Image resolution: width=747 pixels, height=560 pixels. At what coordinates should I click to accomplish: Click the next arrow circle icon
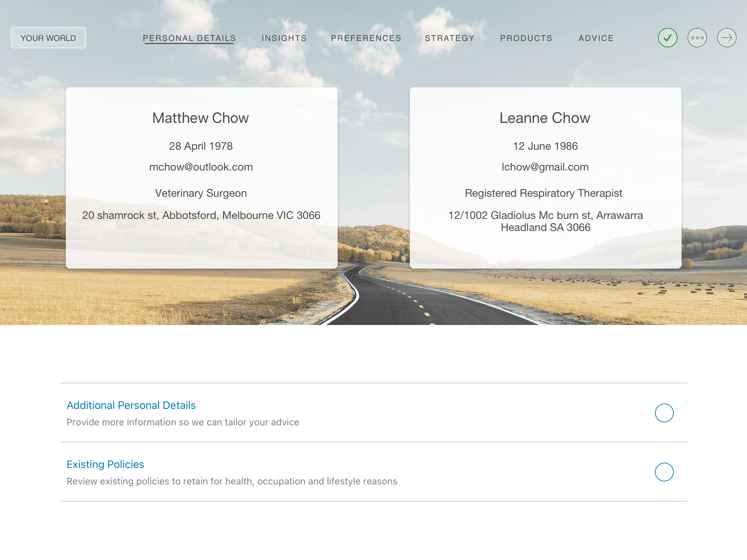coord(727,38)
